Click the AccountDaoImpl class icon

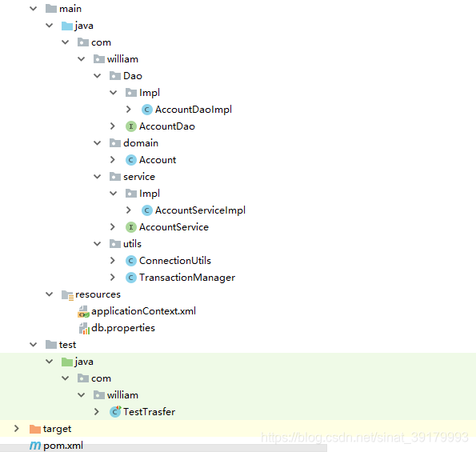pyautogui.click(x=147, y=110)
